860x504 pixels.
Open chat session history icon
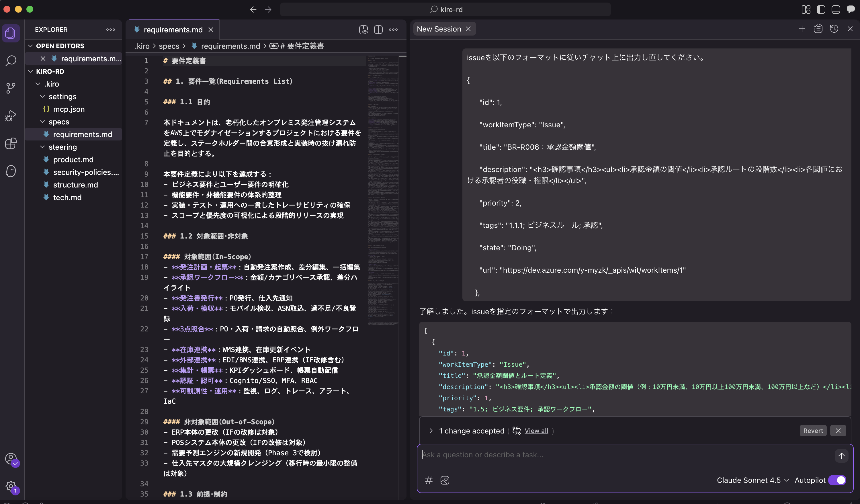pyautogui.click(x=834, y=29)
